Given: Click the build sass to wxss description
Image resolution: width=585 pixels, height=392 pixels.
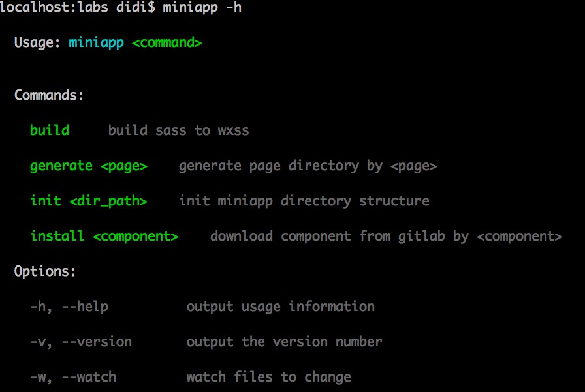Looking at the screenshot, I should coord(178,130).
